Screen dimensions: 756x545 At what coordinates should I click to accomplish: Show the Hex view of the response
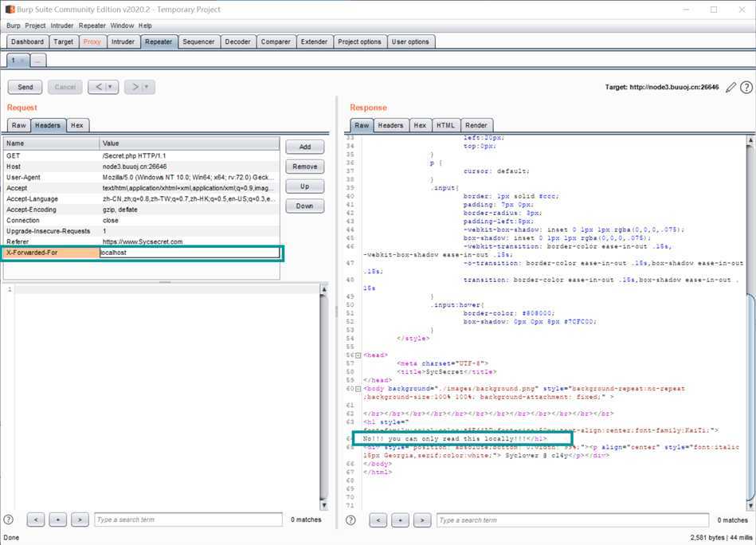pos(420,125)
